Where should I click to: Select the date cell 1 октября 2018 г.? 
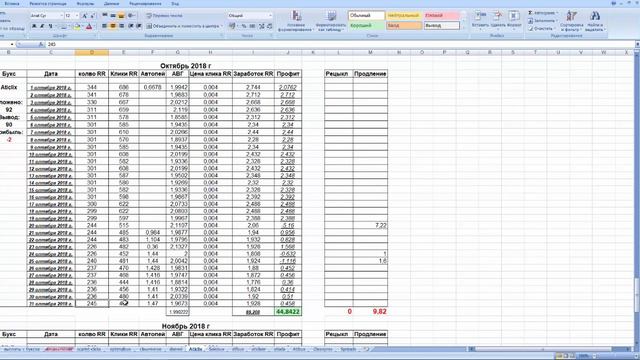click(51, 87)
